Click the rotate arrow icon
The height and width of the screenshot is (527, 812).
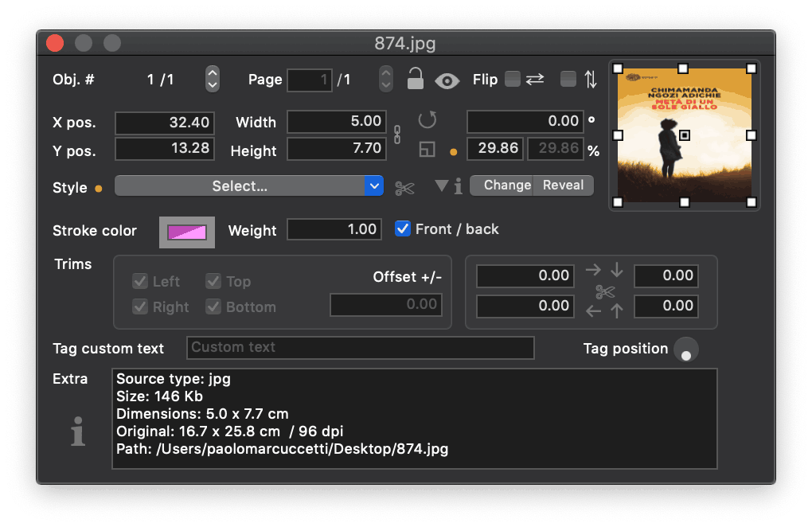pos(427,120)
